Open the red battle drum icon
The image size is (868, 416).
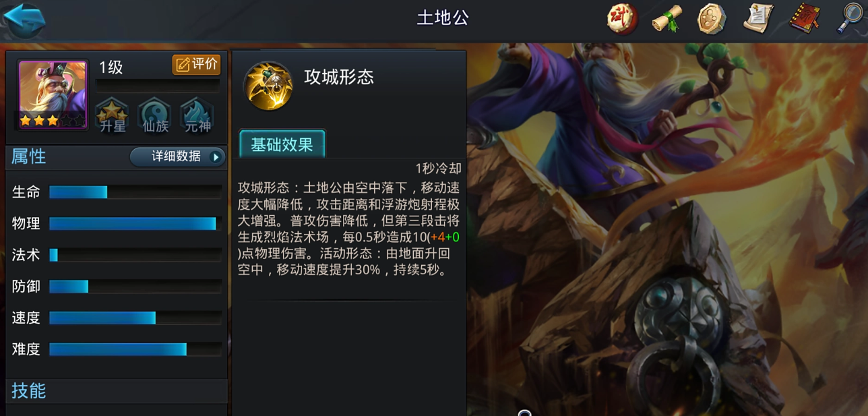[623, 18]
